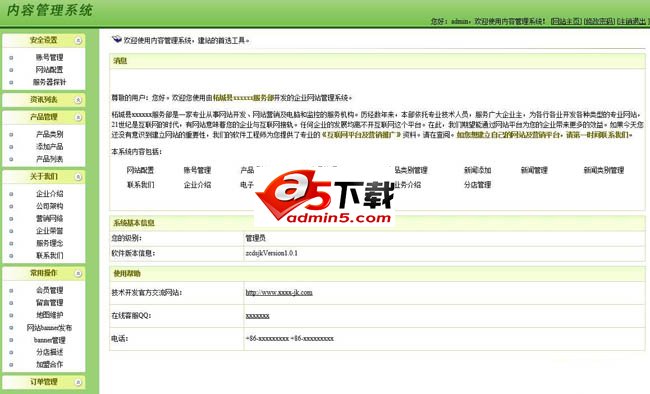Expand the 资讯列表 sidebar section
This screenshot has height=394, width=650.
coord(78,100)
